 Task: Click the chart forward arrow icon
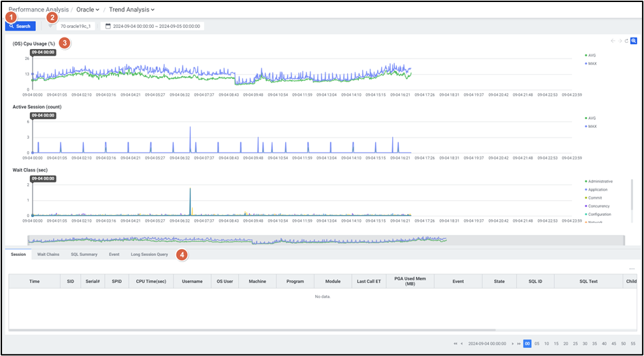click(619, 42)
